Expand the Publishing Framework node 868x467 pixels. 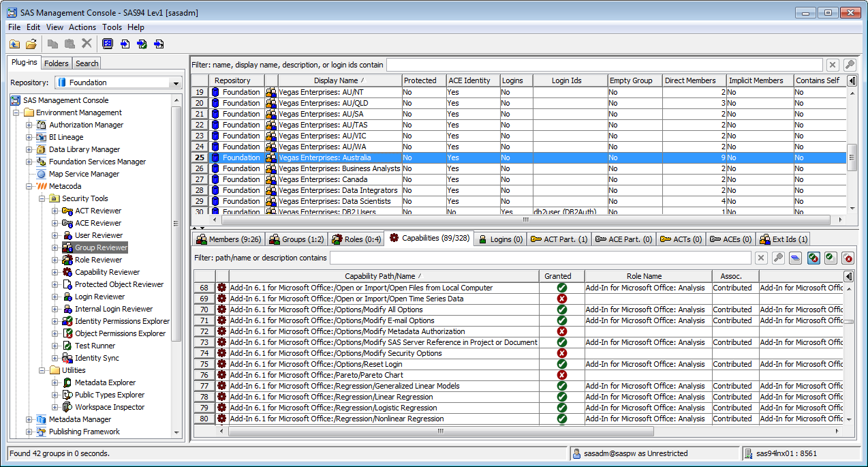(x=29, y=432)
